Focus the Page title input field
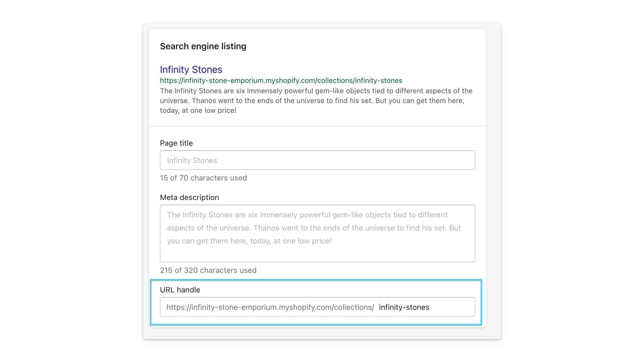This screenshot has height=362, width=644. (317, 160)
